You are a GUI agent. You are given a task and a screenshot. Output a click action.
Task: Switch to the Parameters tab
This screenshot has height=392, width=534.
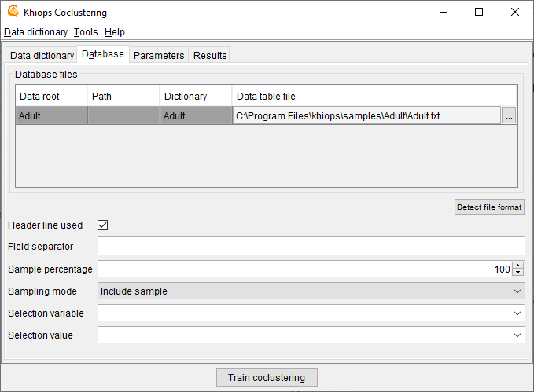click(159, 56)
